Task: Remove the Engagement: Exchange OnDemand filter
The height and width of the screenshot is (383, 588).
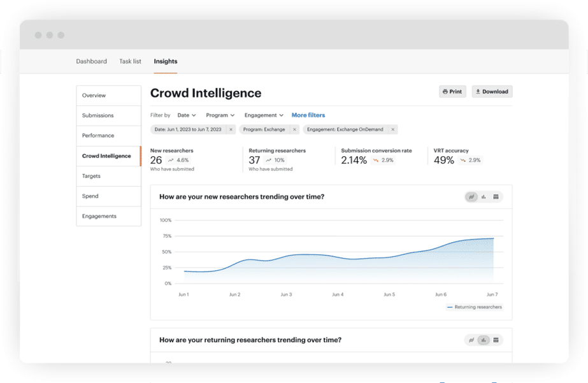Action: click(x=392, y=129)
